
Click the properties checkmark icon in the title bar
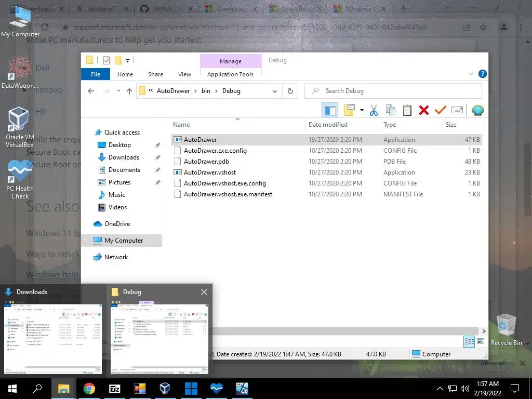point(107,60)
